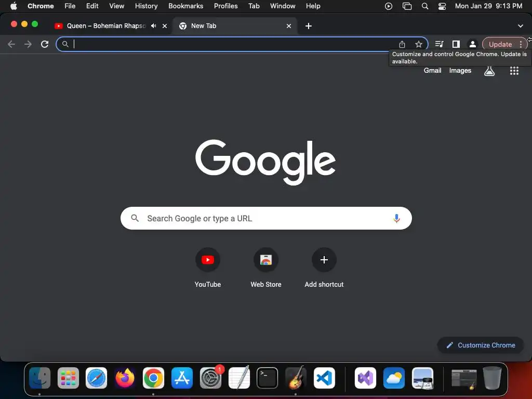532x399 pixels.
Task: Click the minimized window thumbnail in Dock
Action: coord(464,379)
